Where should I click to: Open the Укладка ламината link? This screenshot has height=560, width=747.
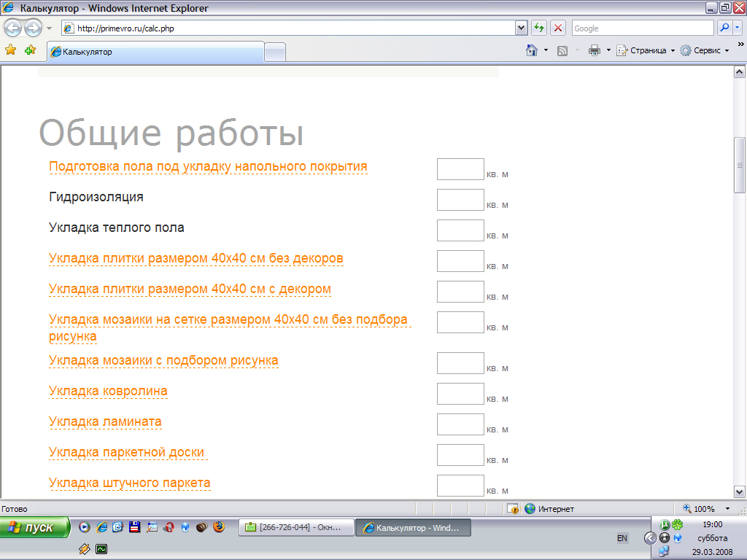tap(105, 421)
